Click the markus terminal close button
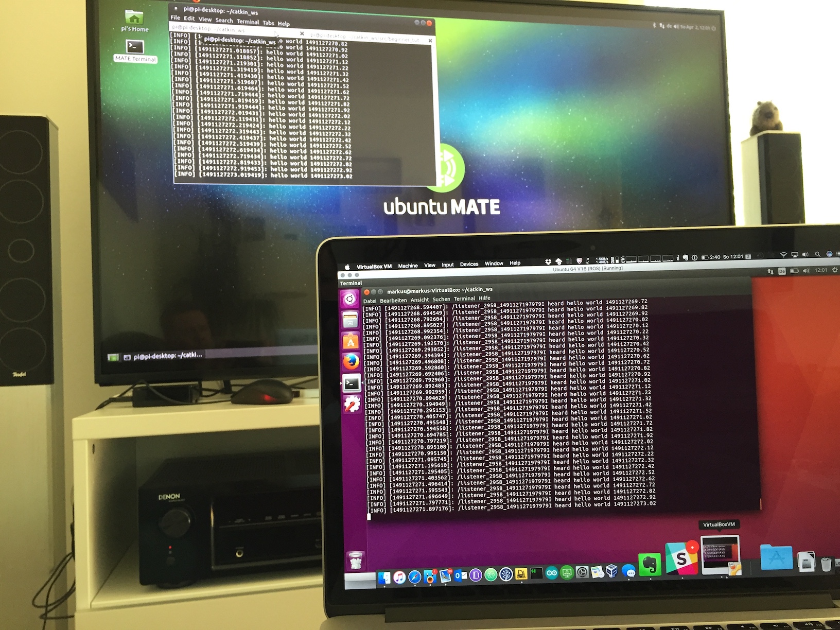The width and height of the screenshot is (840, 630). pyautogui.click(x=367, y=292)
